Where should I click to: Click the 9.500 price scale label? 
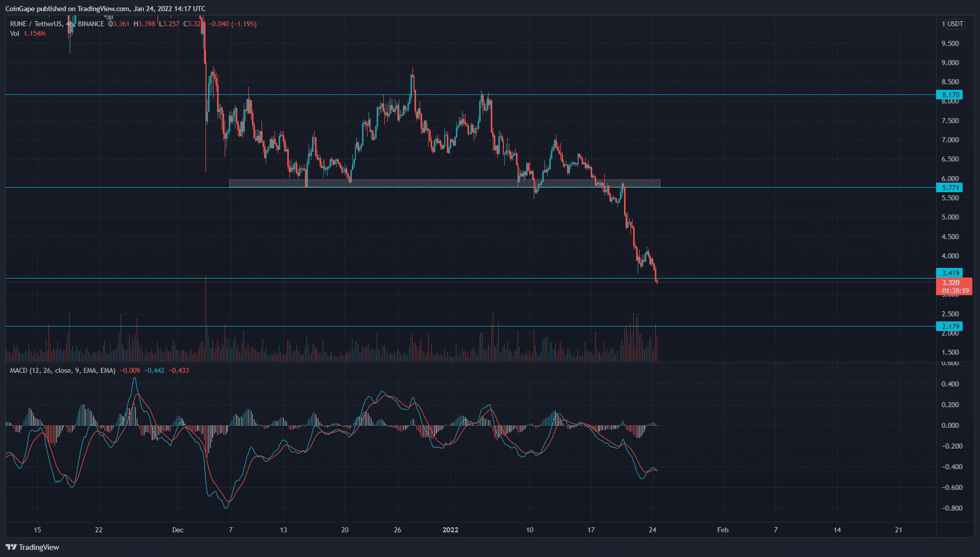tap(950, 43)
